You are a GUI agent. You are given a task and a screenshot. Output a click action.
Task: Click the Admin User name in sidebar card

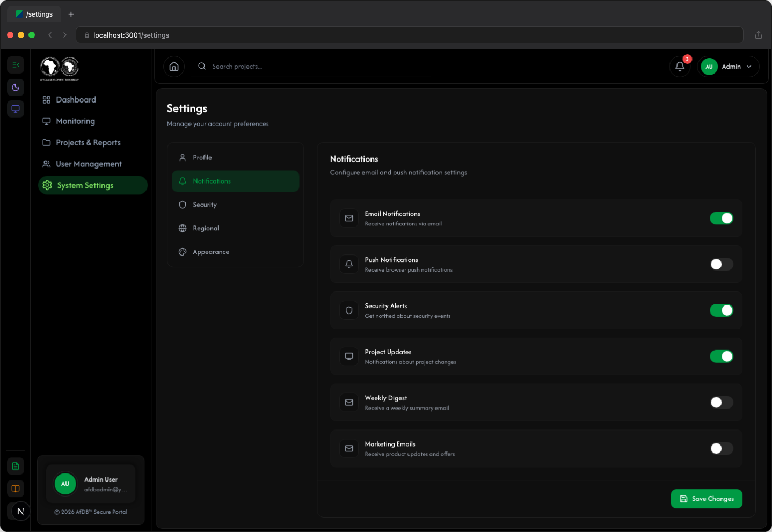pos(101,479)
